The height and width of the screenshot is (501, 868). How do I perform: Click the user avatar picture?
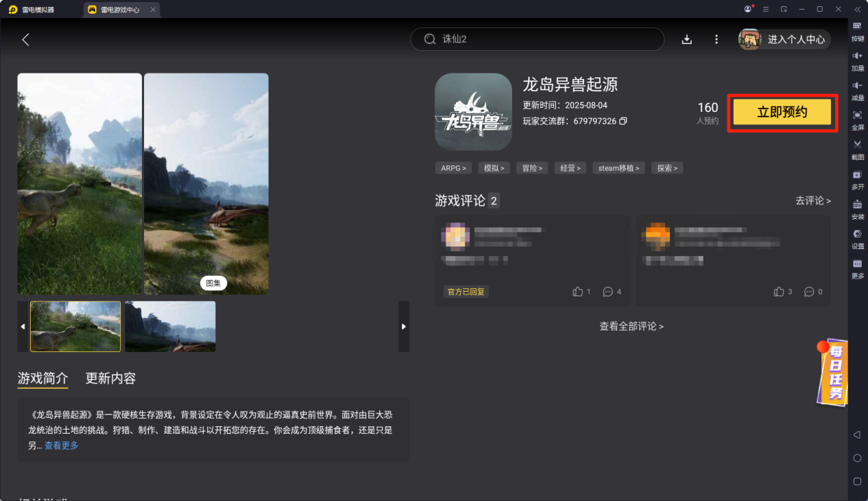(750, 39)
